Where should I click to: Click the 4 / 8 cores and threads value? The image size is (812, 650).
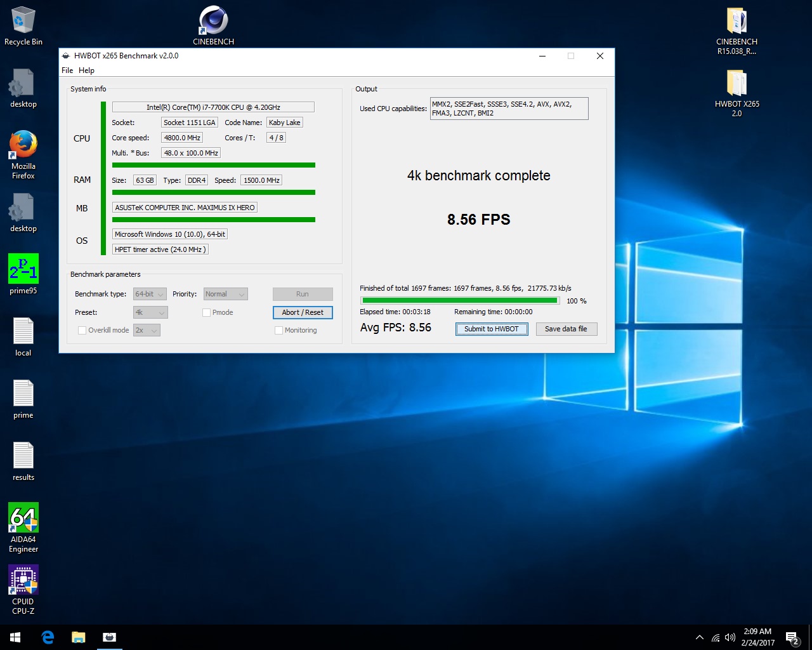tap(276, 138)
